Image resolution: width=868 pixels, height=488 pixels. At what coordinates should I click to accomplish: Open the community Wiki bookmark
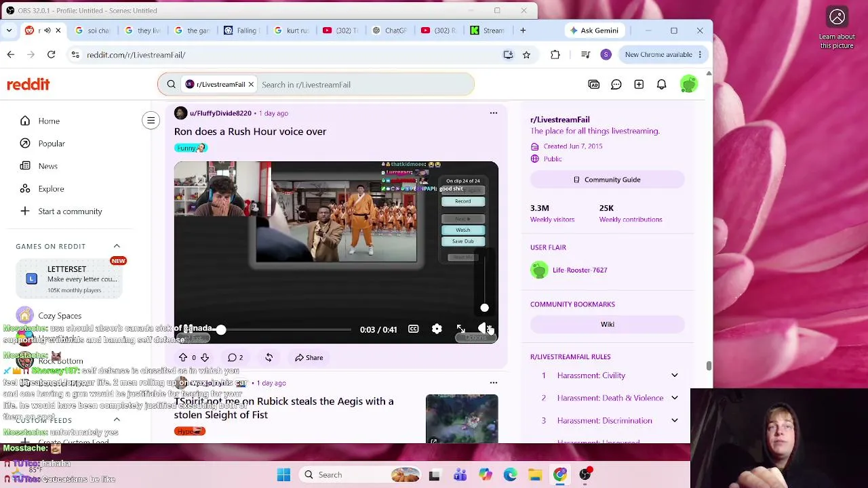click(607, 325)
